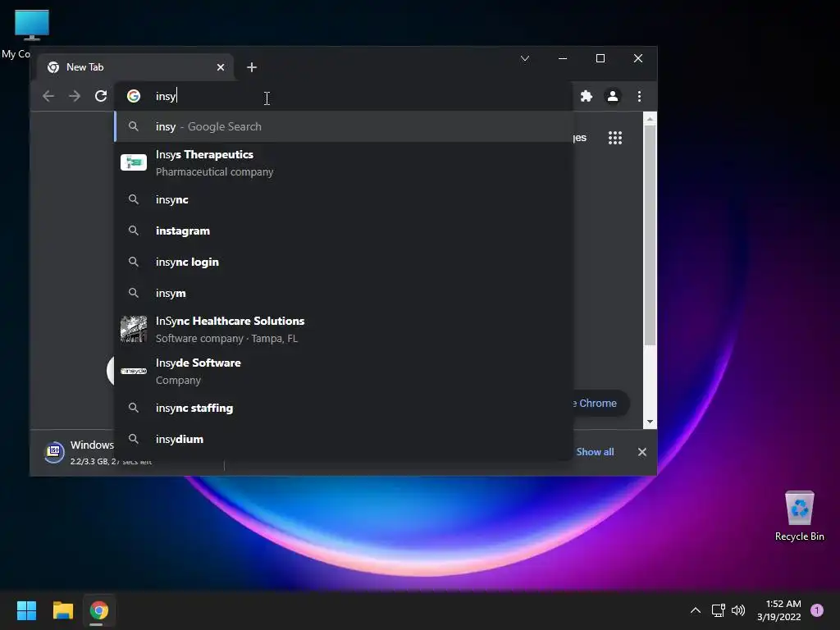Click magnifier icon beside insync
The width and height of the screenshot is (840, 630).
[x=134, y=199]
